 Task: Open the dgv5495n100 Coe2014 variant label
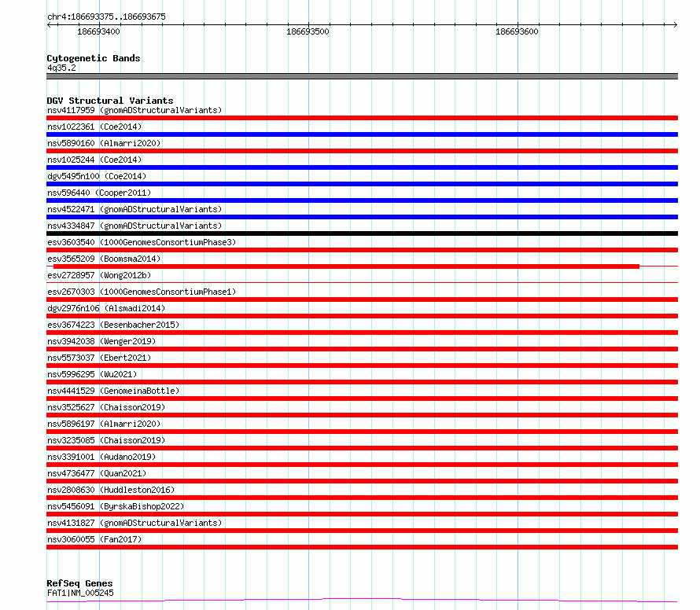click(x=97, y=176)
